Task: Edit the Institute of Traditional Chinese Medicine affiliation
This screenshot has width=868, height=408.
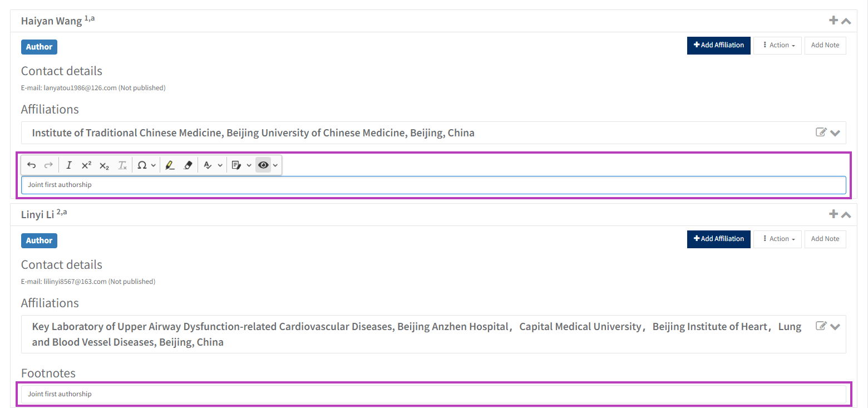Action: click(821, 132)
